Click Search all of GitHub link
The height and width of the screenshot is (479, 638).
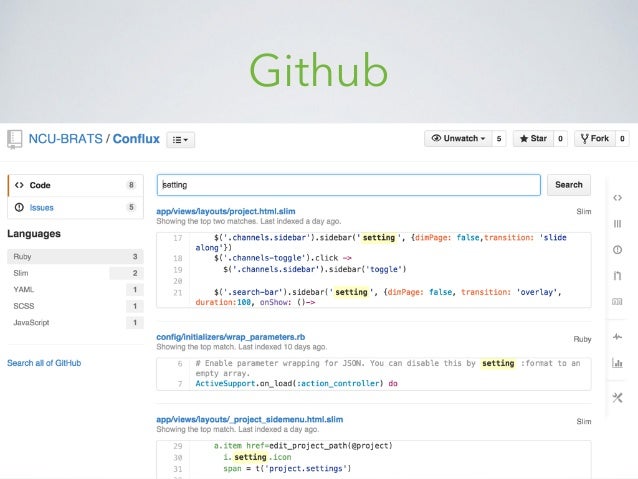pyautogui.click(x=44, y=363)
